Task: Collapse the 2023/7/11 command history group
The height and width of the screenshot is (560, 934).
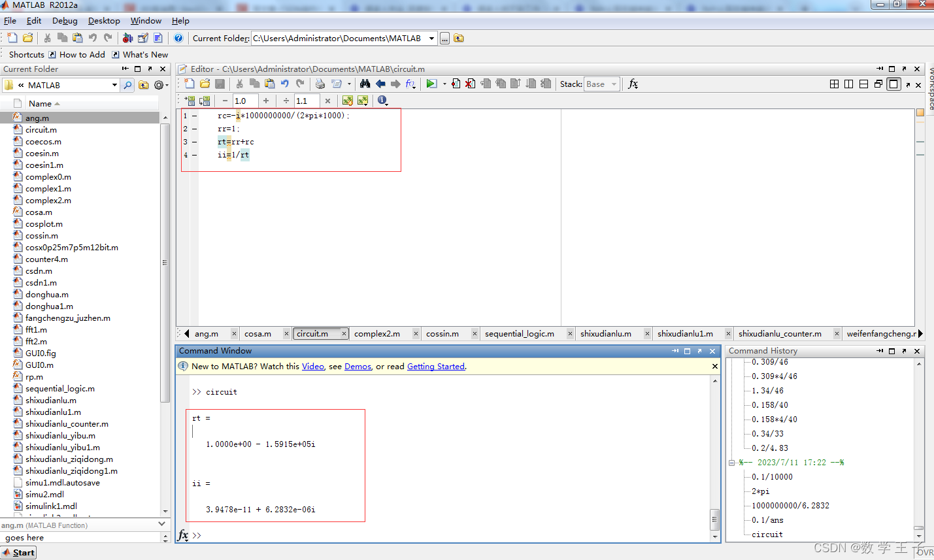Action: [732, 463]
